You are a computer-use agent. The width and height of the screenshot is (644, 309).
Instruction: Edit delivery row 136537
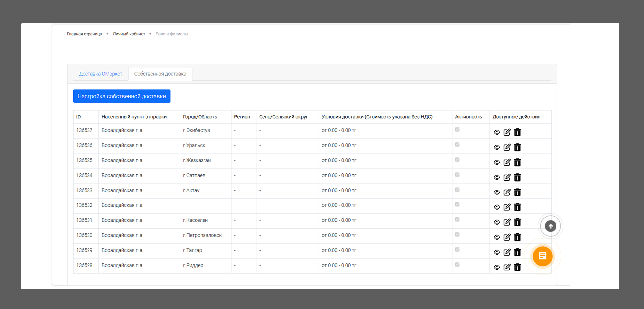tap(507, 132)
